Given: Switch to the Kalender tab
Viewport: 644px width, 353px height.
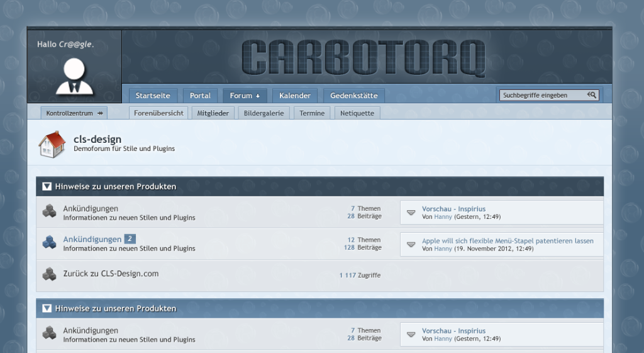Looking at the screenshot, I should point(295,96).
